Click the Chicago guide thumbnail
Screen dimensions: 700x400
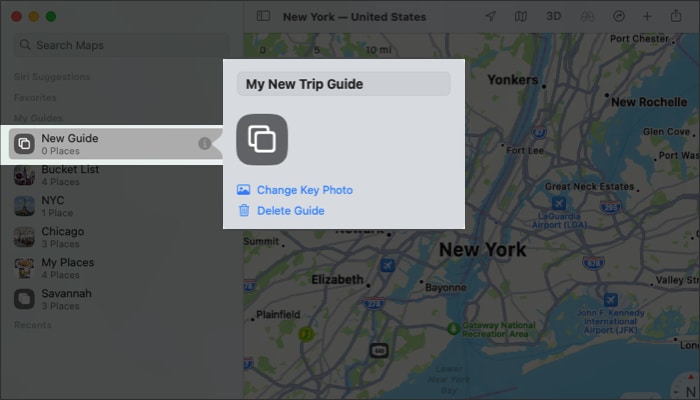[x=24, y=237]
